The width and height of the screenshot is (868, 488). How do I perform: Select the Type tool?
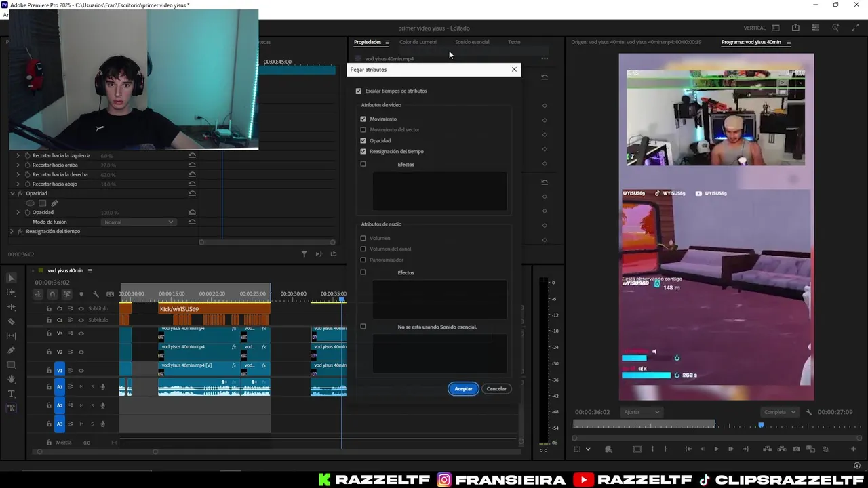12,394
